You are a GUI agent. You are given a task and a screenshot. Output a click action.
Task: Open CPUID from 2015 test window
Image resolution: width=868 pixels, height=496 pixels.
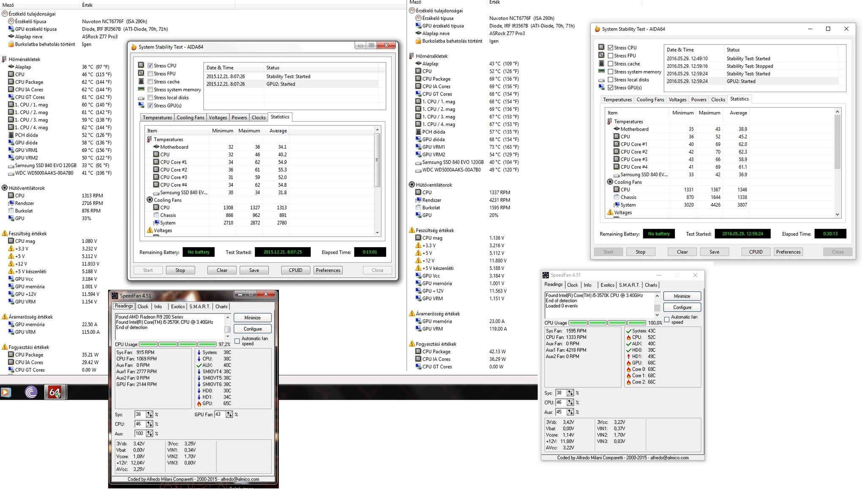click(x=295, y=270)
